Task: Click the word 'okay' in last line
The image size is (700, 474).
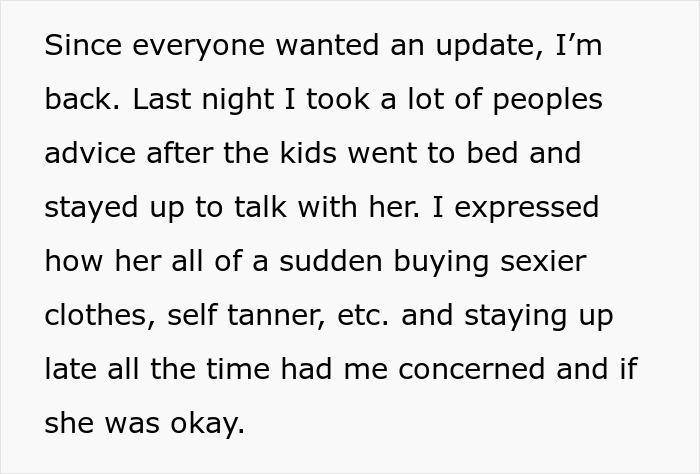Action: [x=205, y=421]
